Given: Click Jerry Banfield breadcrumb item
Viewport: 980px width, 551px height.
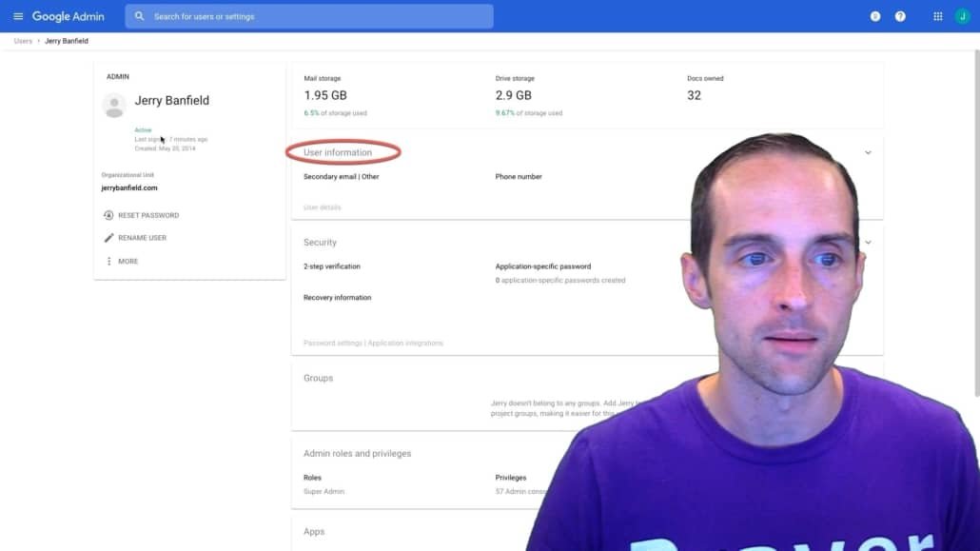Looking at the screenshot, I should tap(67, 41).
